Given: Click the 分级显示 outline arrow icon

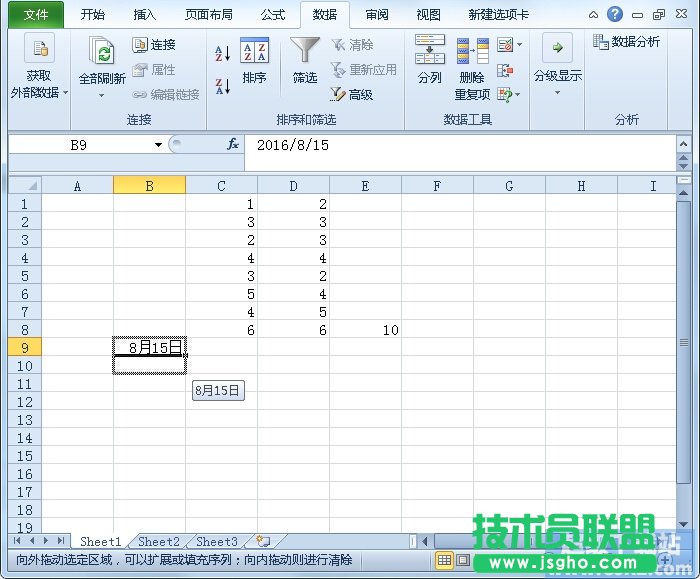Looking at the screenshot, I should tap(558, 47).
